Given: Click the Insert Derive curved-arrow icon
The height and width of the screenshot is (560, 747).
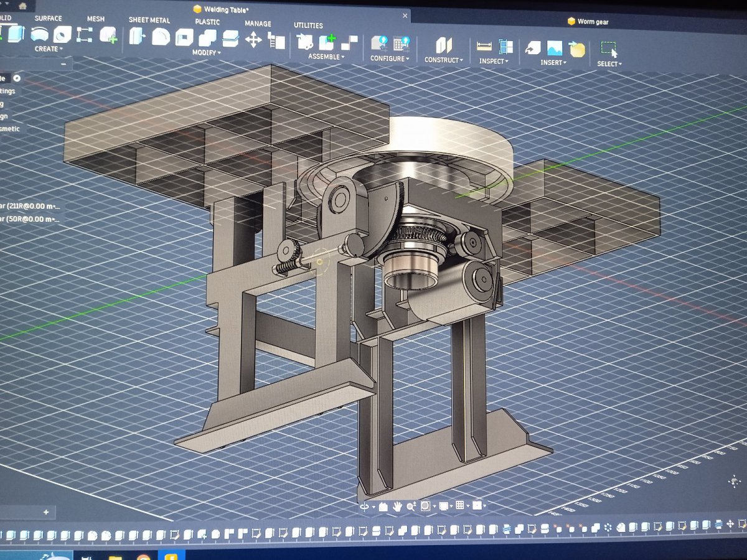Looking at the screenshot, I should click(533, 48).
